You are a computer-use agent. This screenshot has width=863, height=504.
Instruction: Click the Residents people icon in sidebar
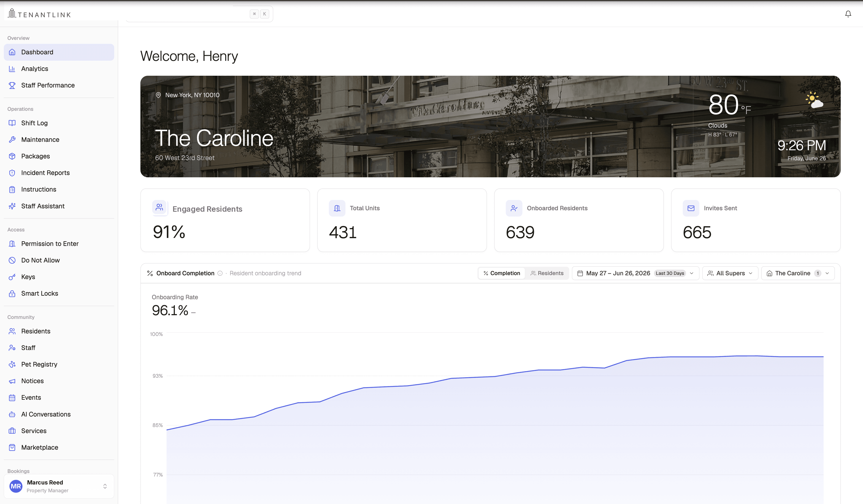pyautogui.click(x=12, y=331)
